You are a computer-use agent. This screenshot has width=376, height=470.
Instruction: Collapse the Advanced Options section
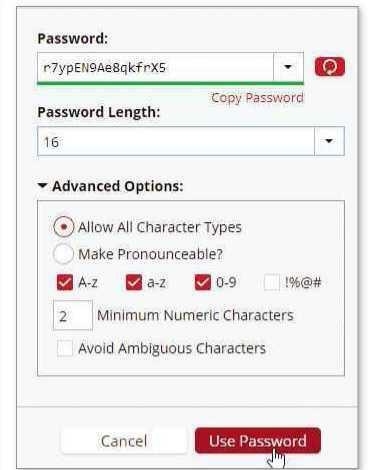(42, 186)
